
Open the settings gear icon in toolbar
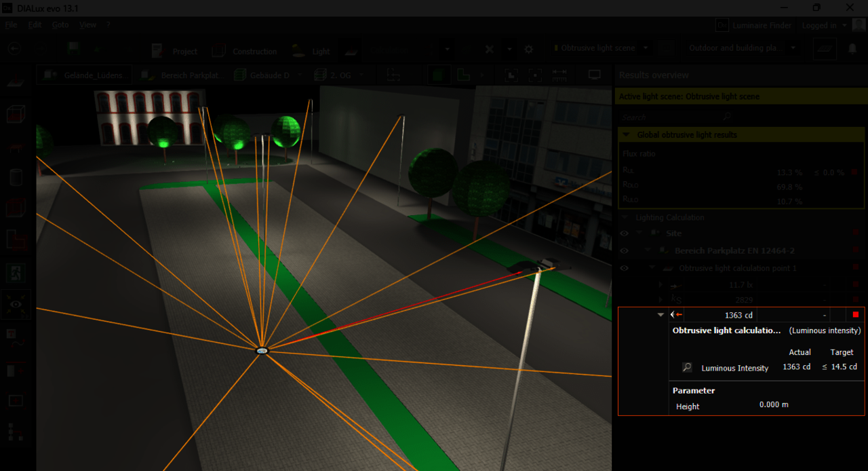click(529, 50)
